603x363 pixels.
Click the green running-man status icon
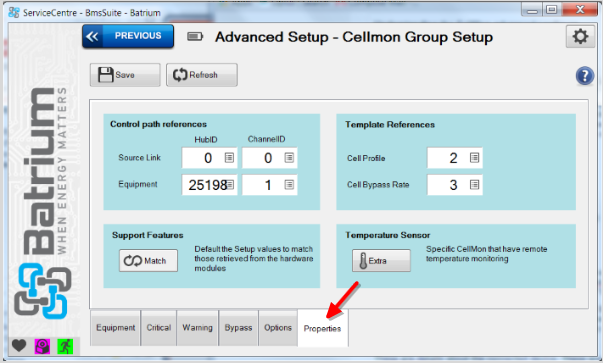pyautogui.click(x=65, y=346)
